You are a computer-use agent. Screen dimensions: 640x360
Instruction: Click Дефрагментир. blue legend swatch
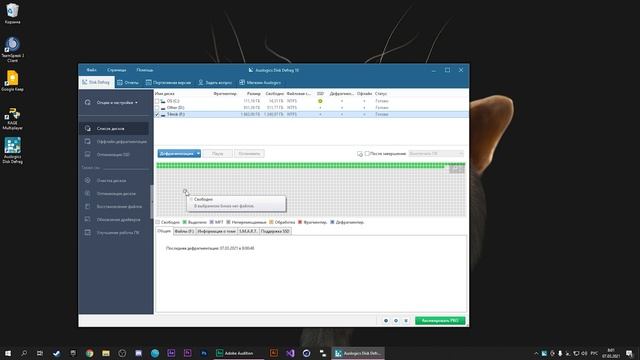point(332,222)
